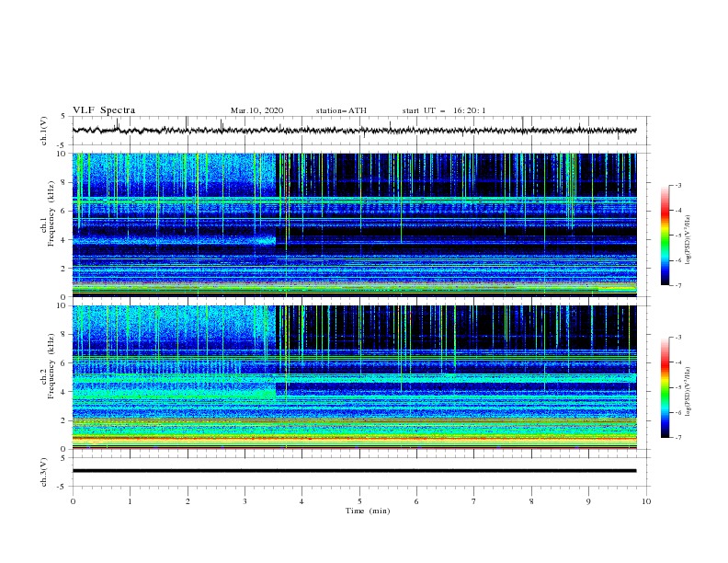Click the ch.2 spectrogram color scale bar

click(x=665, y=387)
